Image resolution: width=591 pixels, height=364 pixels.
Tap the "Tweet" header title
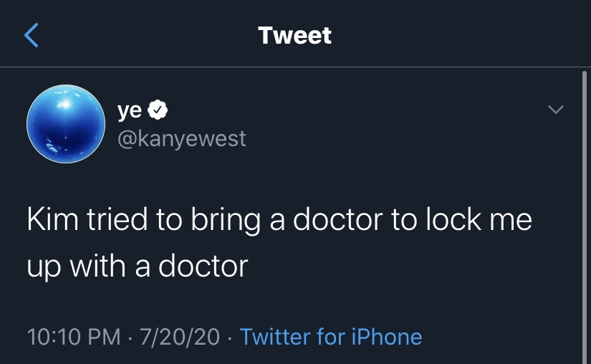click(295, 35)
